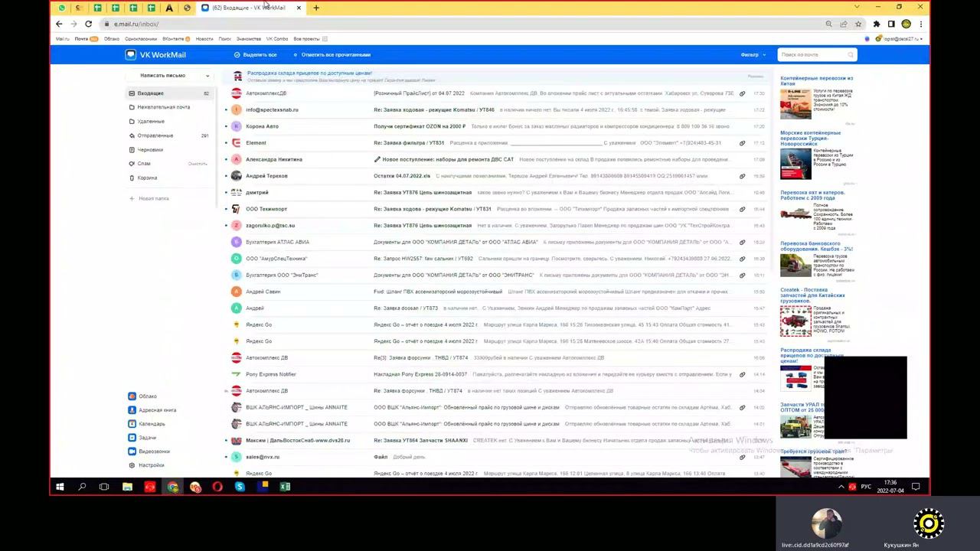Click Отметить все прочитанными
Screen dimensions: 980x551
332,55
